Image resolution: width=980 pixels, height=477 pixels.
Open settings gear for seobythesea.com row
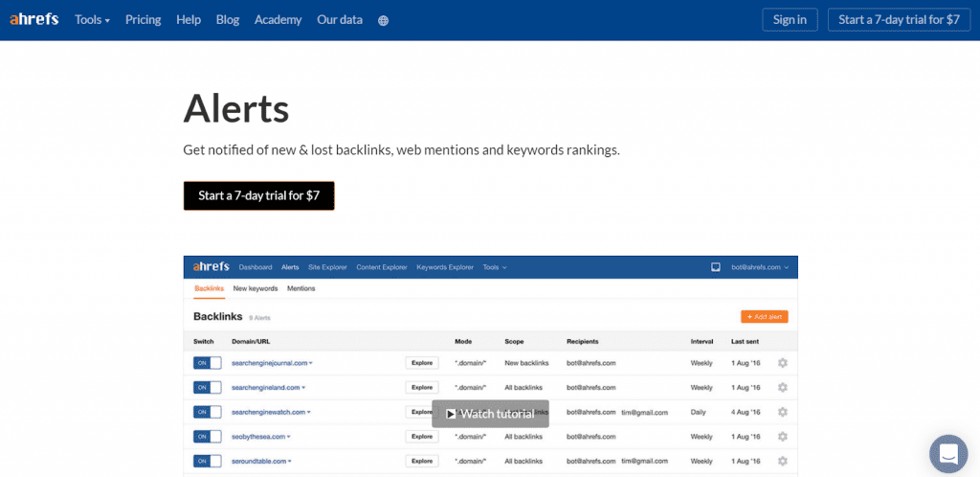pos(783,437)
